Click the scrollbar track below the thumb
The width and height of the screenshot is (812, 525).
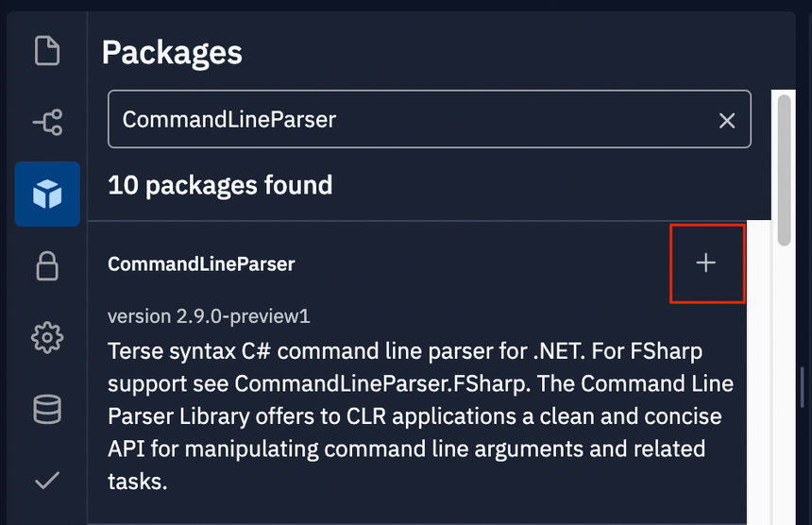784,378
